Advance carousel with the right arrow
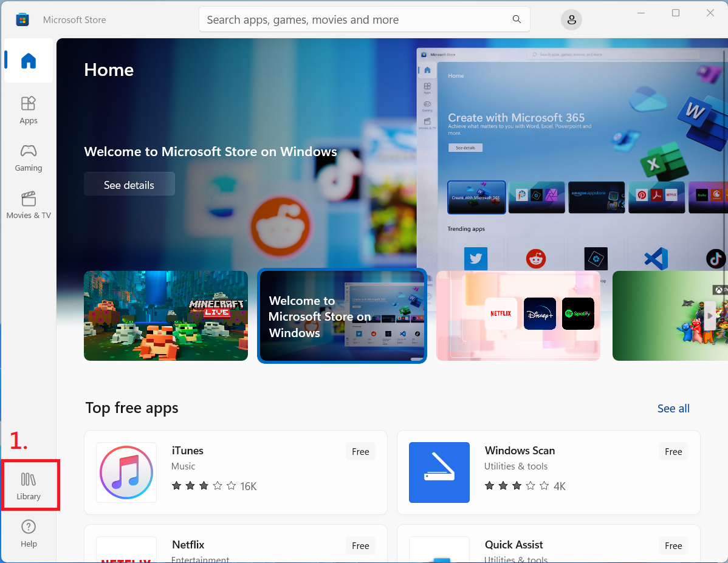 click(709, 316)
